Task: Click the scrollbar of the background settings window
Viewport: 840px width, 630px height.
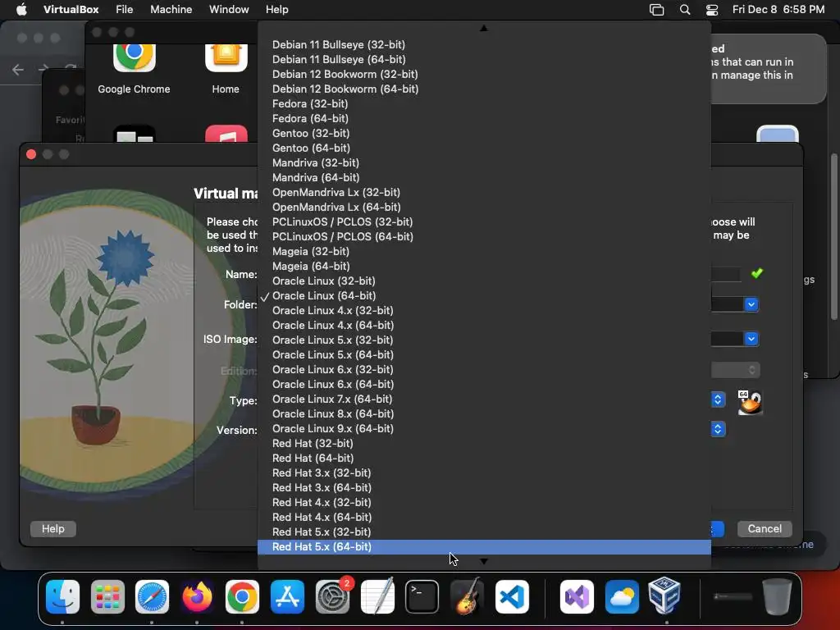Action: tap(833, 235)
